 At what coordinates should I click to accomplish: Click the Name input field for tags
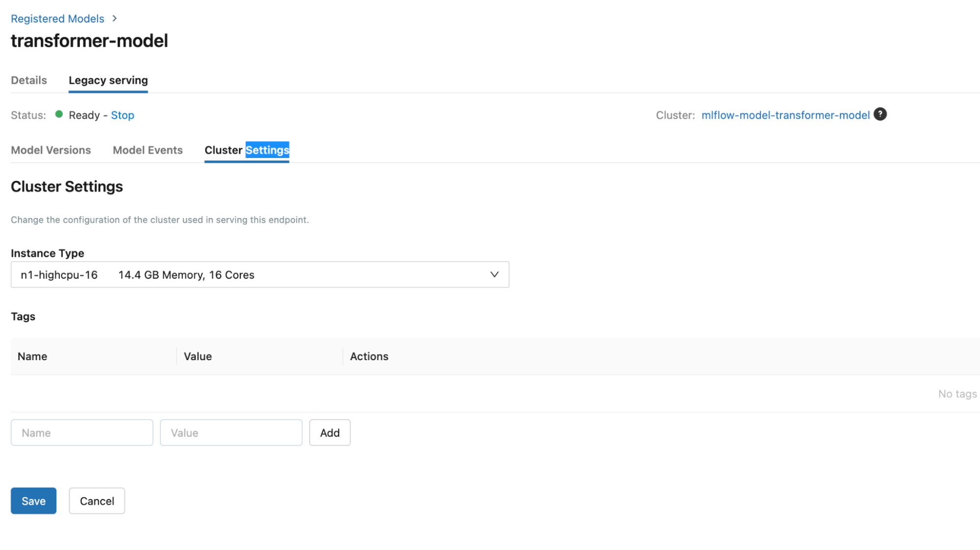click(x=81, y=432)
